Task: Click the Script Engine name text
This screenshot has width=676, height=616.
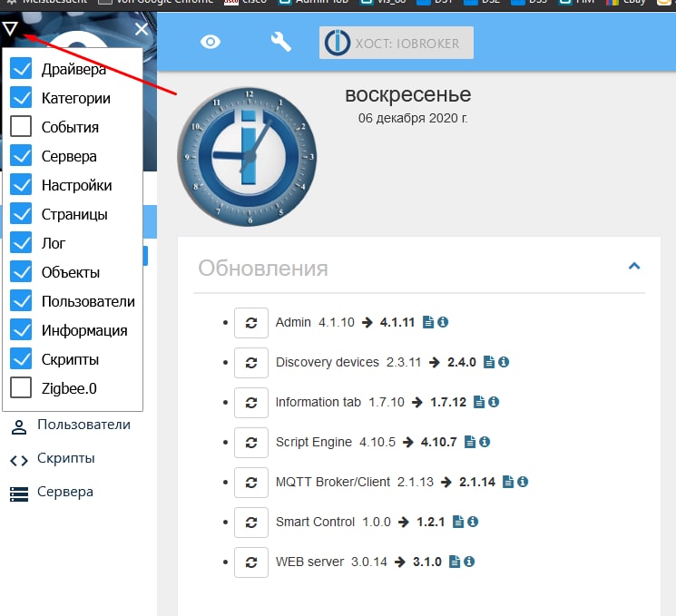Action: 314,442
